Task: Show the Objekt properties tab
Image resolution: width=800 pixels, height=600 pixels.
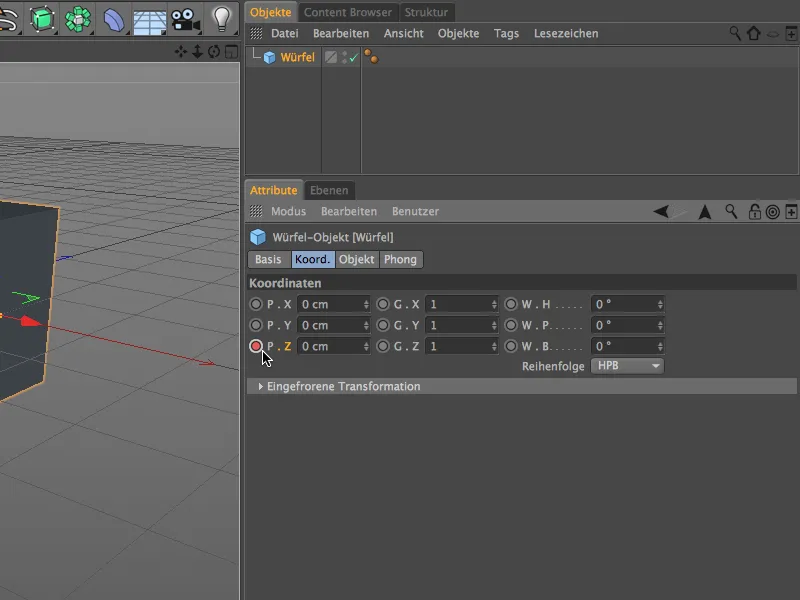Action: click(x=357, y=260)
